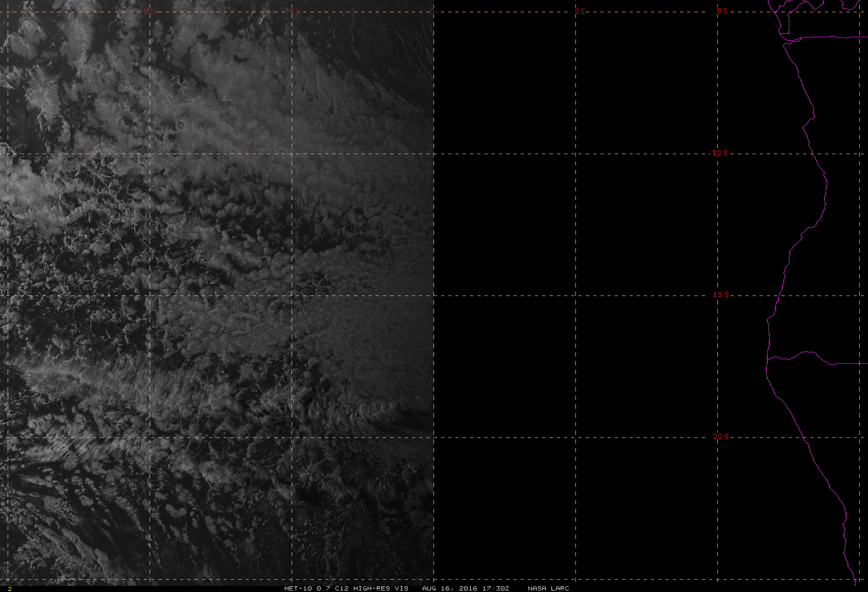Click the AUG 16, 2016 17:30Z timestamp
868x592 pixels.
(466, 588)
